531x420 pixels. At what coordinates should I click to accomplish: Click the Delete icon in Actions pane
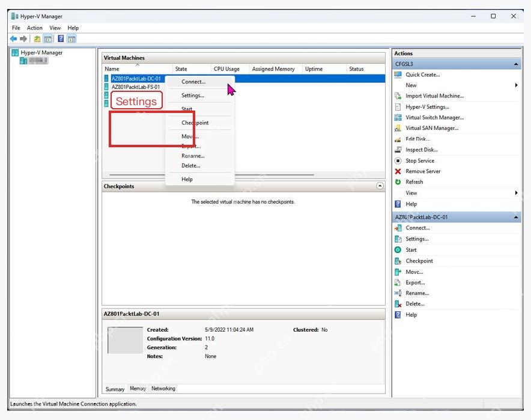(x=398, y=304)
